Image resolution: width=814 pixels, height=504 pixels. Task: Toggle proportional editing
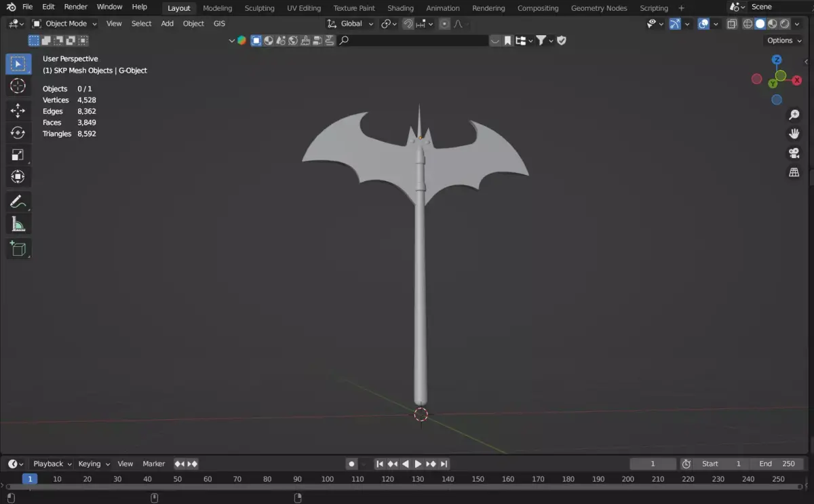(x=444, y=24)
